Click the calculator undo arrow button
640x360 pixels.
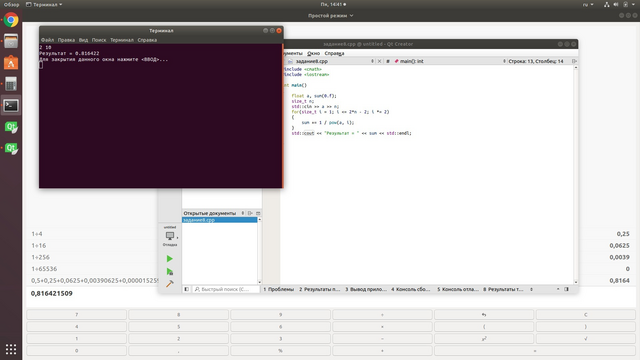tap(484, 315)
